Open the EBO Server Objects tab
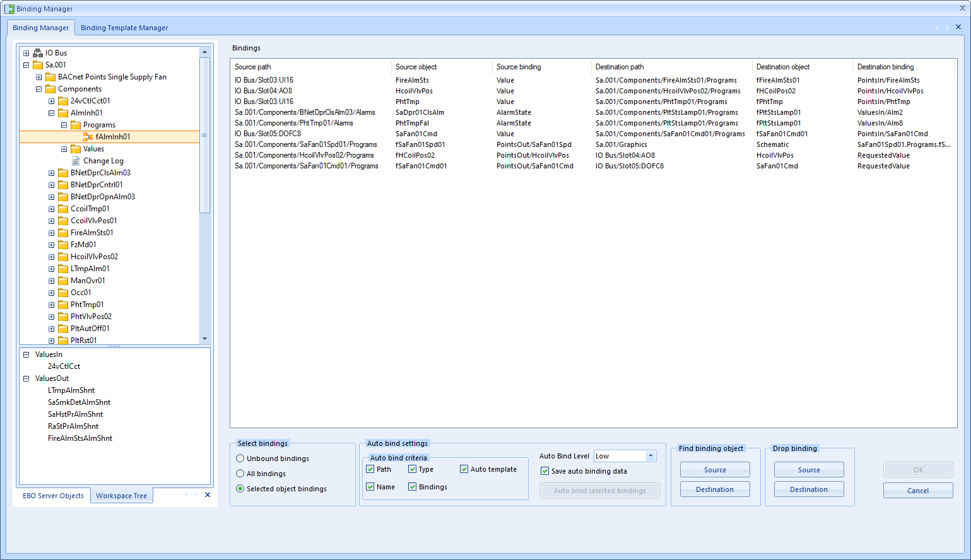Viewport: 971px width, 560px height. point(53,496)
